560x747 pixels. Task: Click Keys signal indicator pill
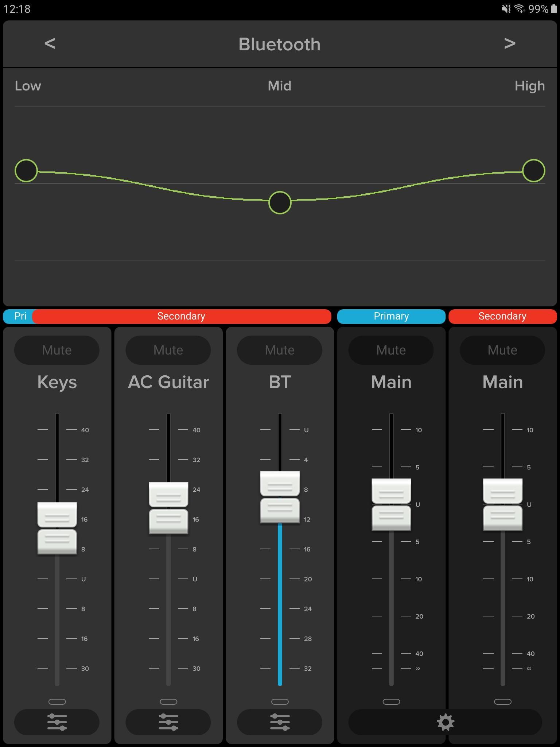coord(57,701)
